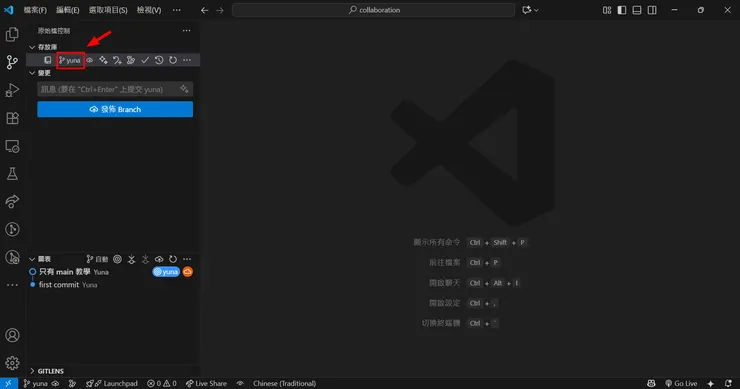Click the repository book icon

(48, 60)
